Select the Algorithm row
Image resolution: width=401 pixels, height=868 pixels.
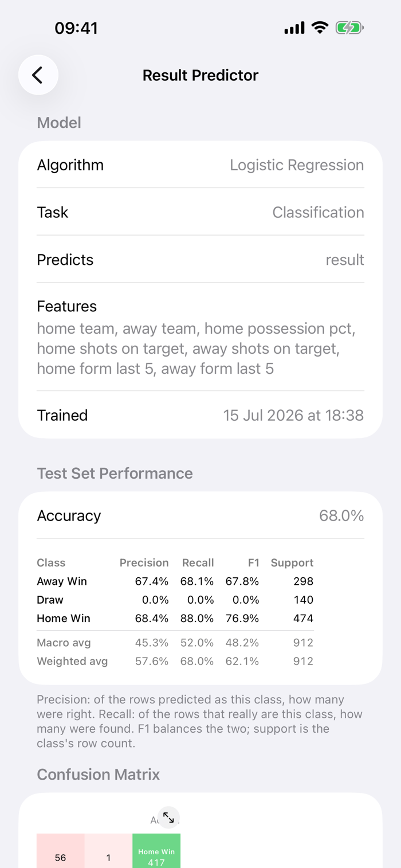click(x=200, y=165)
